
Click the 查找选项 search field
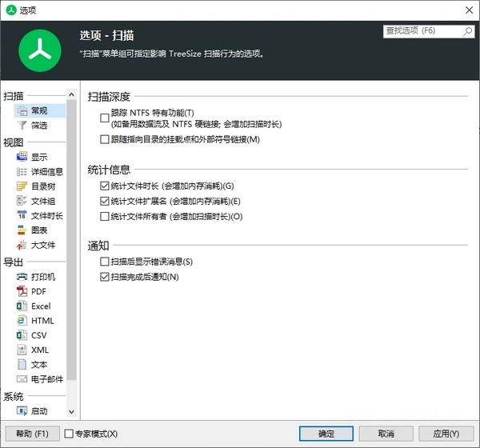coord(422,31)
